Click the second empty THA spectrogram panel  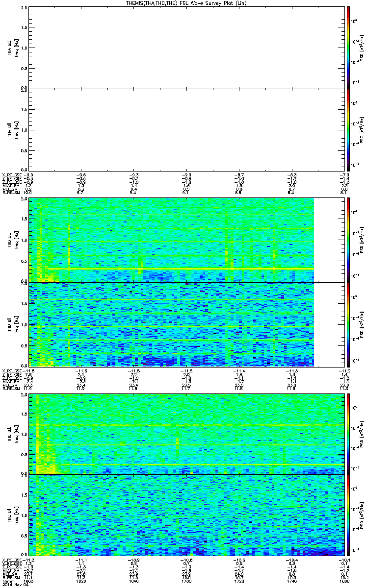185,130
